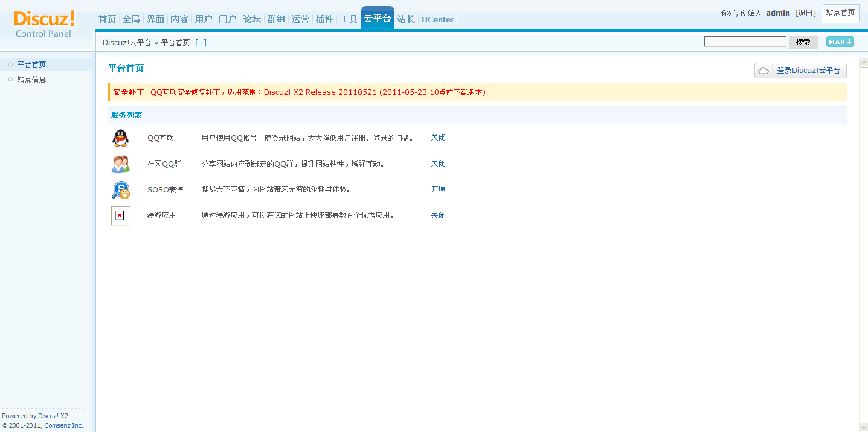This screenshot has width=868, height=432.
Task: Click the [+] add-to-favorites link in breadcrumb
Action: [x=201, y=42]
